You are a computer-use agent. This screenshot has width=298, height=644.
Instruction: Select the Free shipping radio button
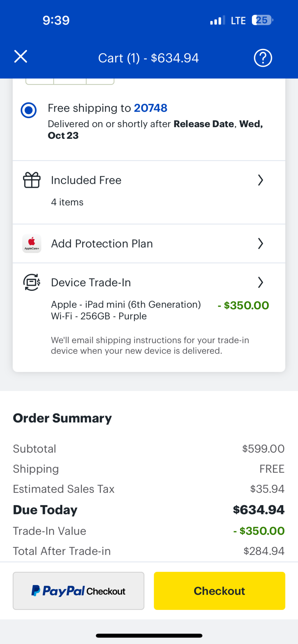[x=29, y=110]
